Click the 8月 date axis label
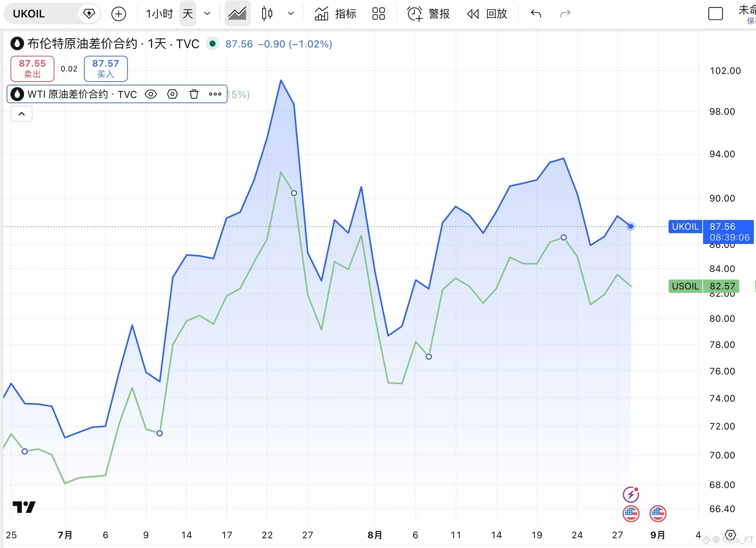 click(x=375, y=535)
